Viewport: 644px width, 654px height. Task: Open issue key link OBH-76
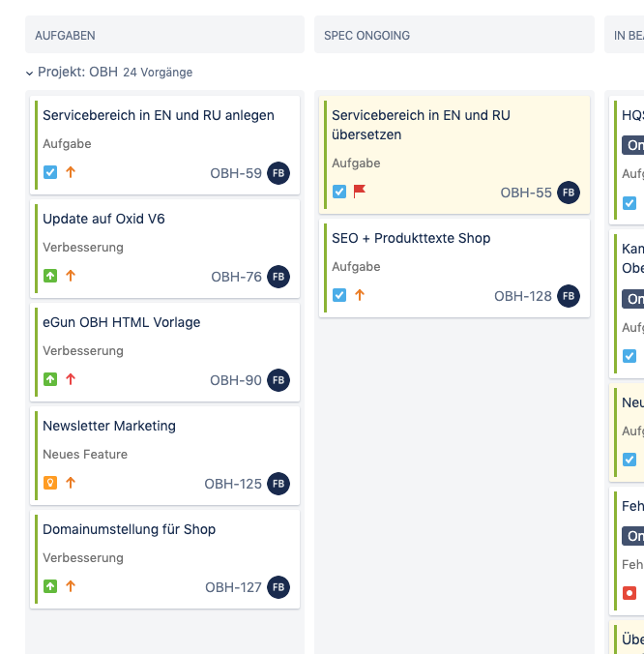[x=236, y=277]
